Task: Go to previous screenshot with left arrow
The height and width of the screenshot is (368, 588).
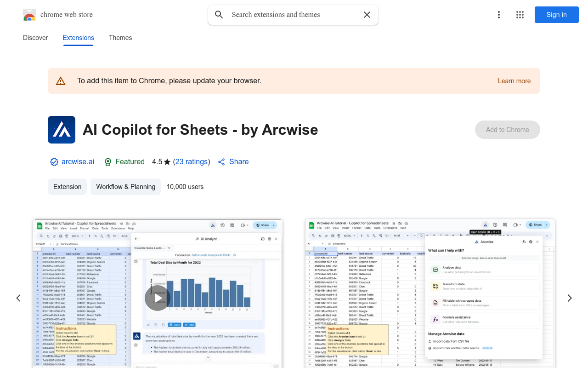Action: point(18,298)
